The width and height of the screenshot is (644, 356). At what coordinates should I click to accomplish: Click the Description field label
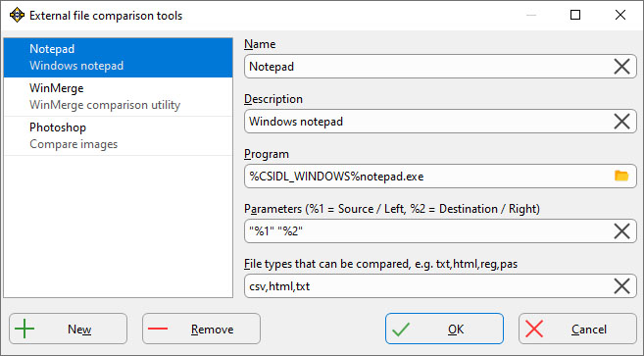tap(273, 99)
